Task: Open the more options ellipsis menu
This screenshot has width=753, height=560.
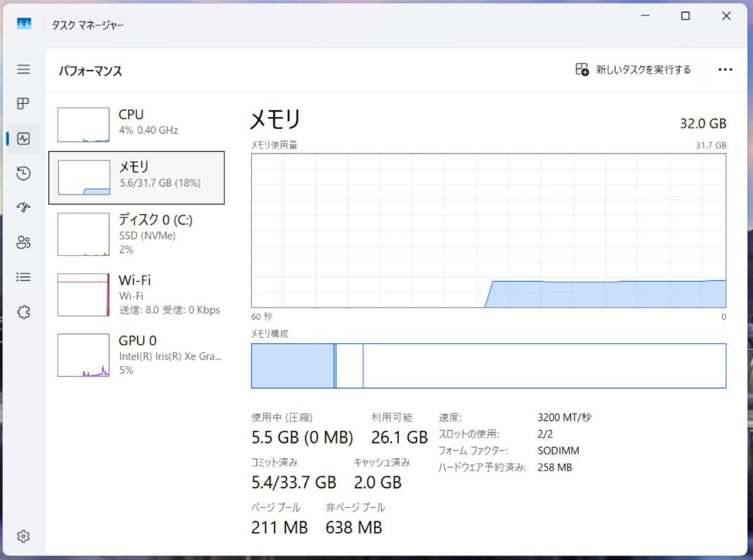Action: 726,69
